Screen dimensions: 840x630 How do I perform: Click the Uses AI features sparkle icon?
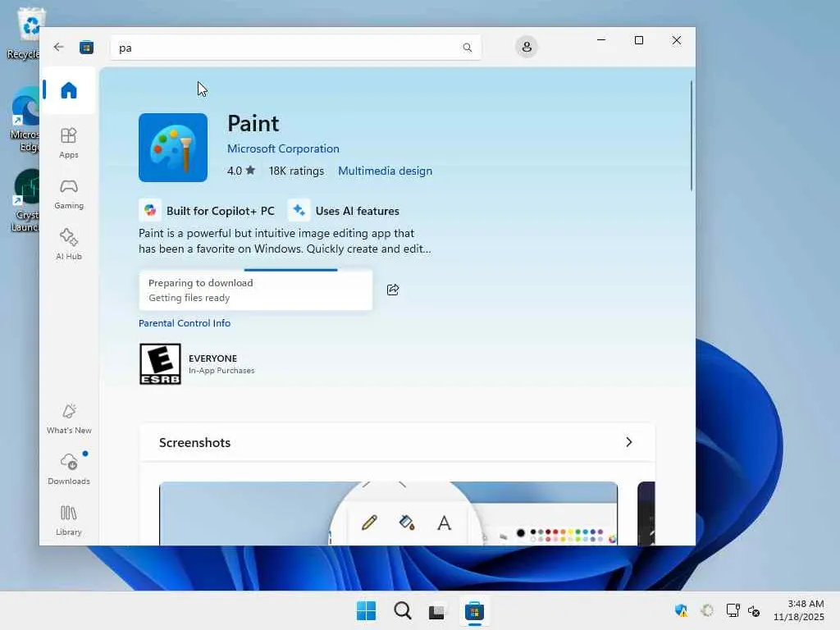pos(299,210)
